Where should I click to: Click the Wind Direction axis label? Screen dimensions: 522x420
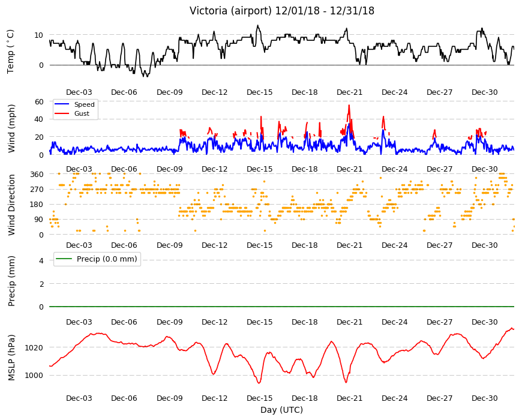coord(11,205)
